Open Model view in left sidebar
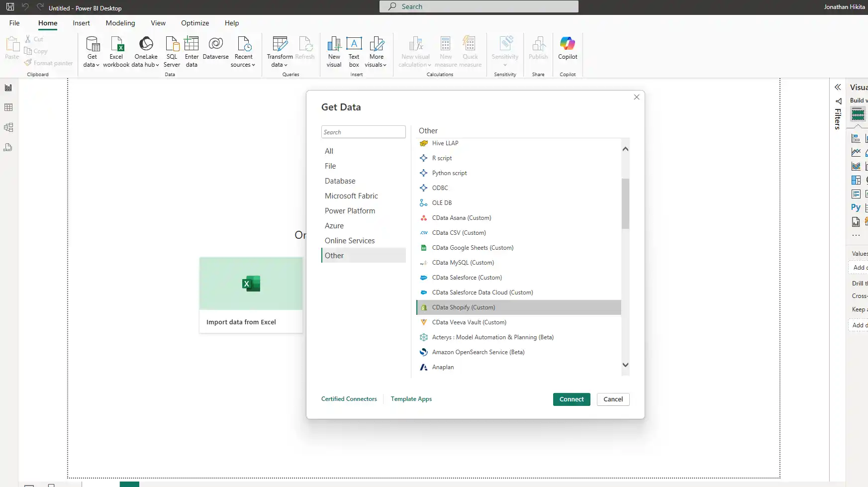 8,127
